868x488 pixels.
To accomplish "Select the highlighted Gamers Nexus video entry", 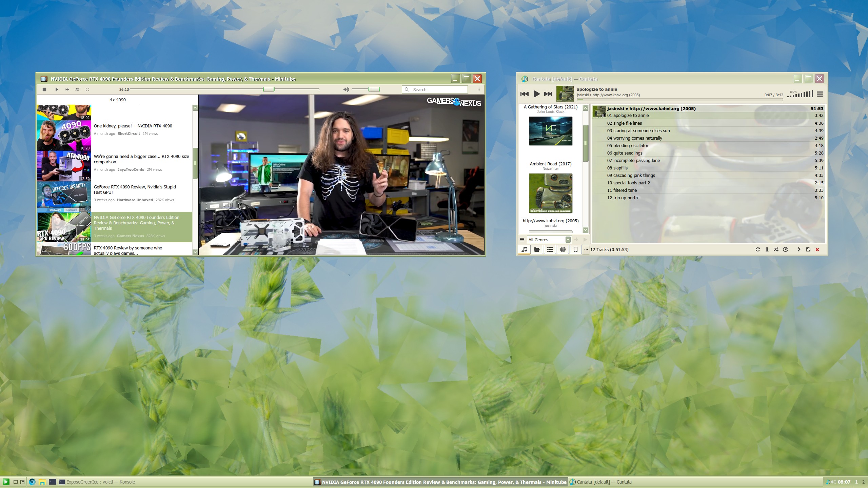I will pyautogui.click(x=115, y=227).
